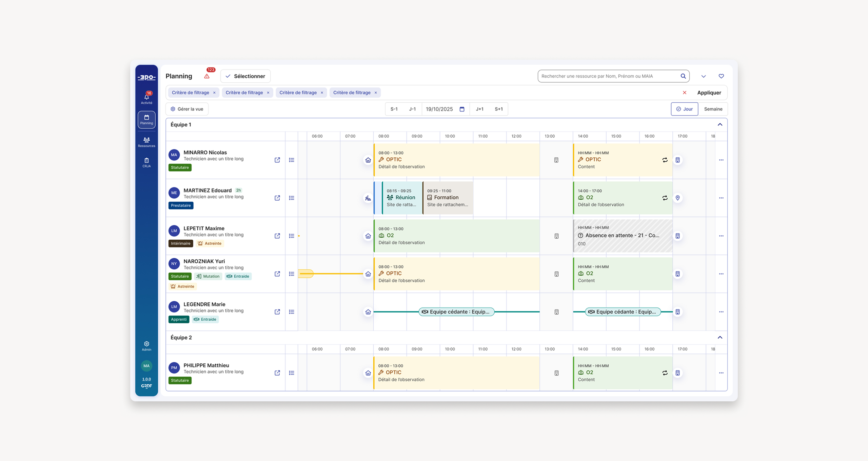The width and height of the screenshot is (868, 461).
Task: Go to previous day J-1
Action: pos(412,109)
